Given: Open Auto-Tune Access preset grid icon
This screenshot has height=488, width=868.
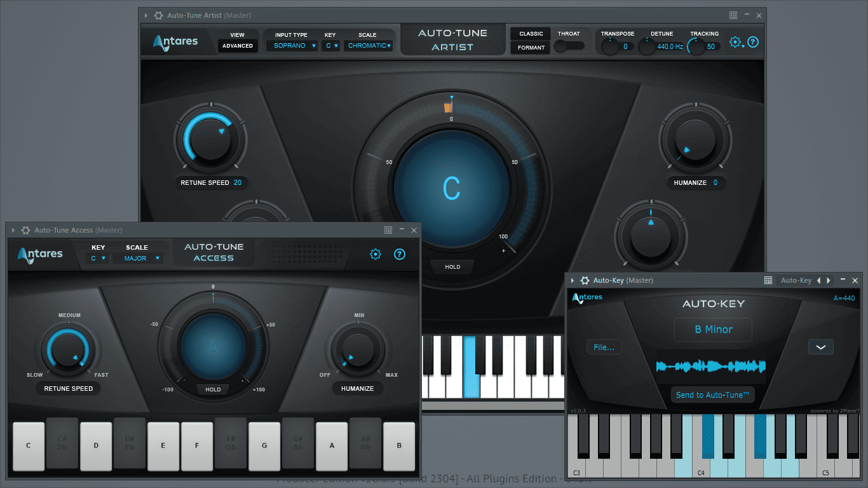Looking at the screenshot, I should point(388,230).
